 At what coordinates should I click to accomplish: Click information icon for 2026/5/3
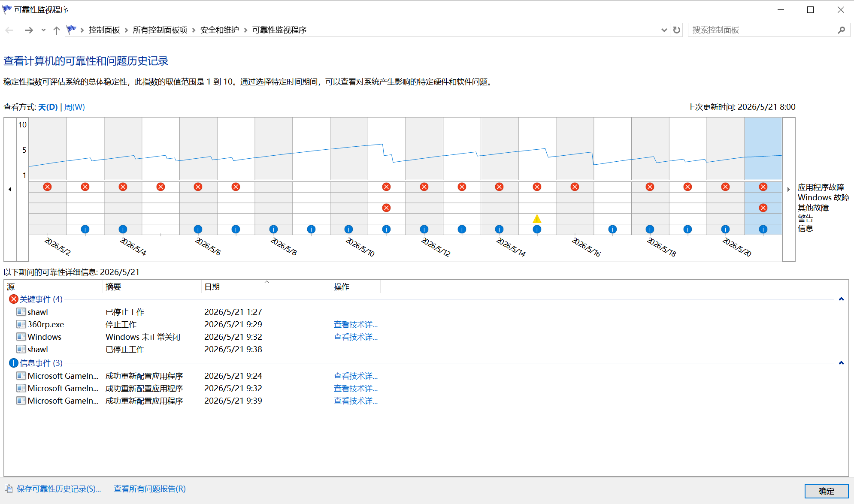click(x=85, y=229)
